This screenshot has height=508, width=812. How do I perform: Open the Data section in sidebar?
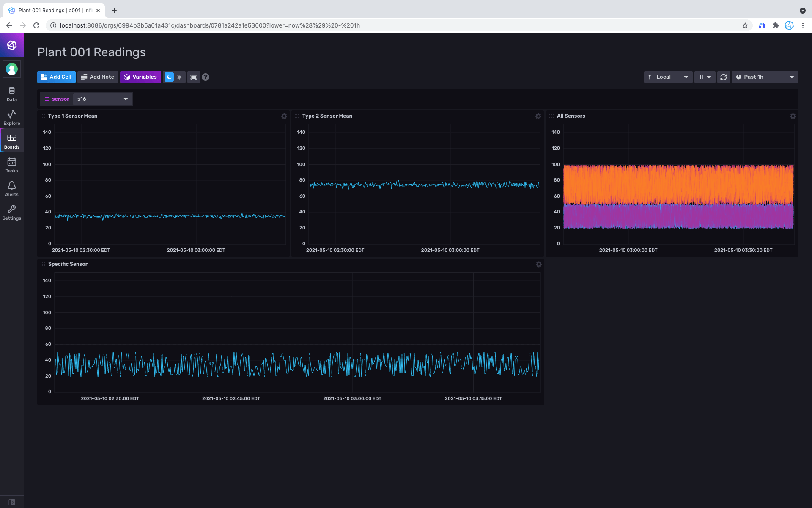12,94
